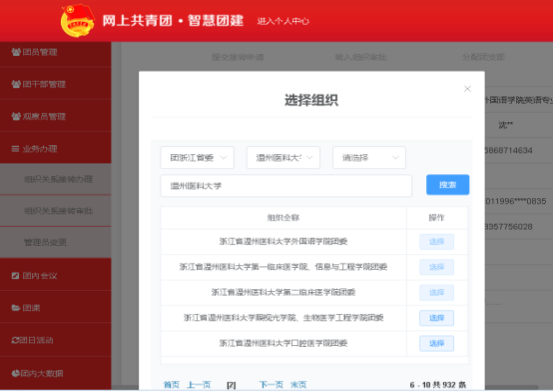Open 团干部管理 via its people icon
This screenshot has height=392, width=554.
[16, 84]
